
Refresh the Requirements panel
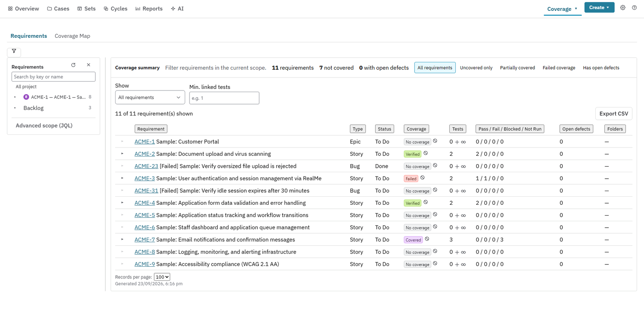point(73,65)
